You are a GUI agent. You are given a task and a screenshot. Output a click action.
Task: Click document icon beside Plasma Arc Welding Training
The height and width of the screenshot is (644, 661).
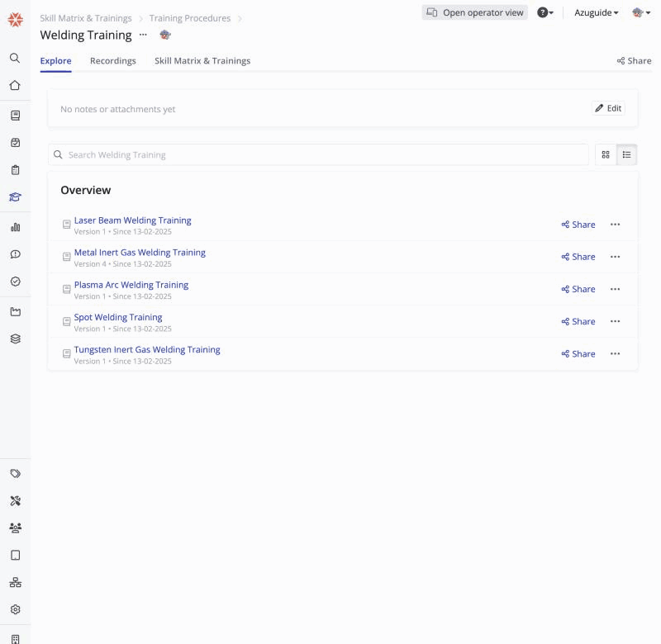tap(67, 289)
